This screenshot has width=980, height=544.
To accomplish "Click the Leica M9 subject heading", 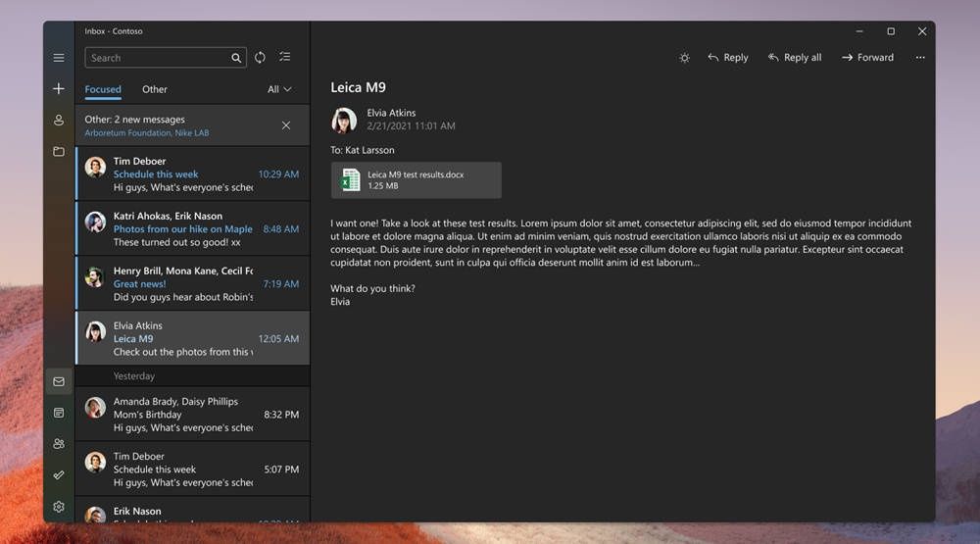I will [358, 87].
